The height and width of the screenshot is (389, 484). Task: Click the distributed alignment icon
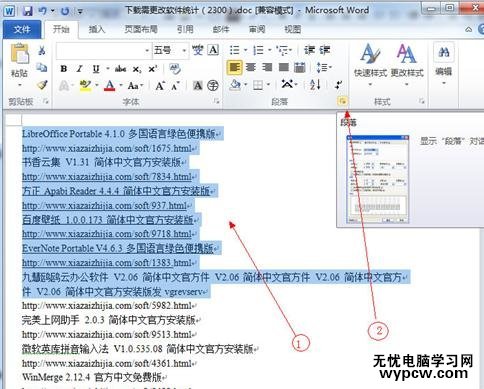300,68
